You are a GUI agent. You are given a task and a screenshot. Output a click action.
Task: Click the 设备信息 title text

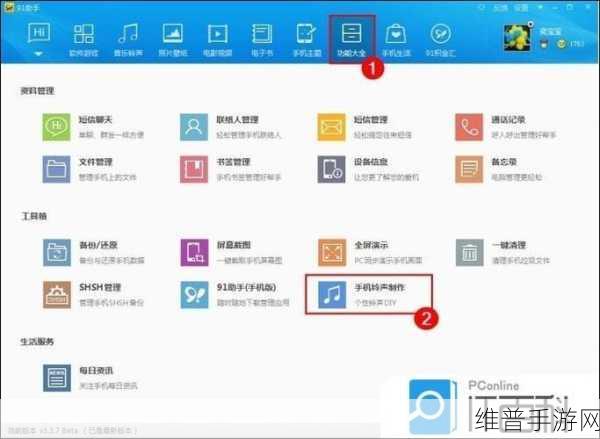tap(371, 162)
